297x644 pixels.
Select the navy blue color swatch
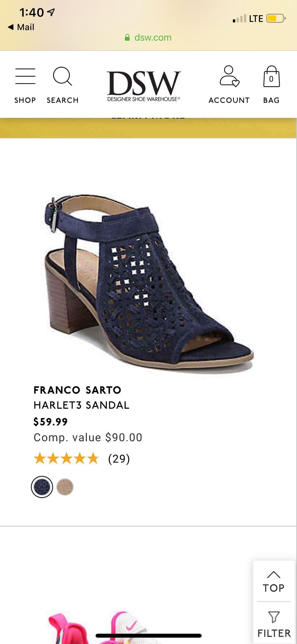[42, 487]
